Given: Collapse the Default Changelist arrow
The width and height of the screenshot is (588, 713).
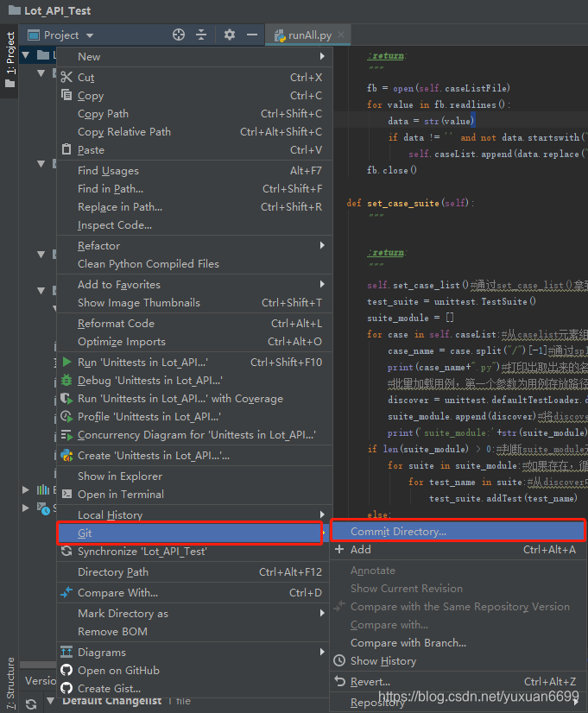Looking at the screenshot, I should (x=50, y=700).
